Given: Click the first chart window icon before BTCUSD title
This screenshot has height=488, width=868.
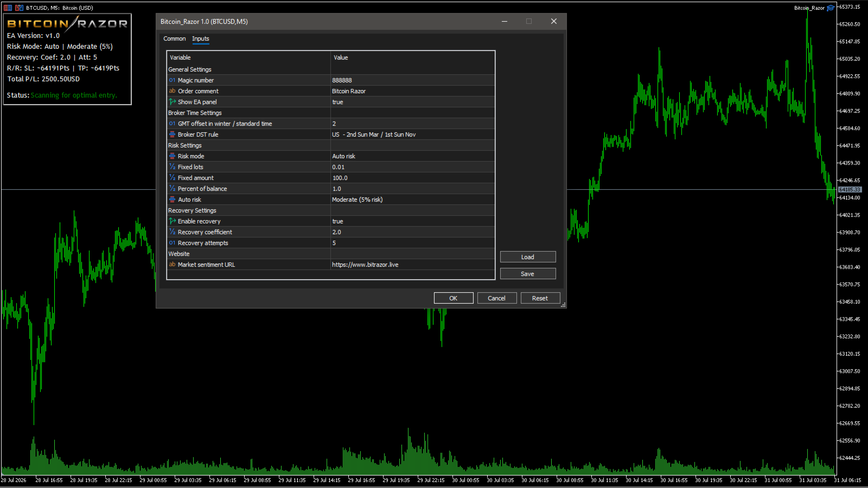Looking at the screenshot, I should [8, 8].
